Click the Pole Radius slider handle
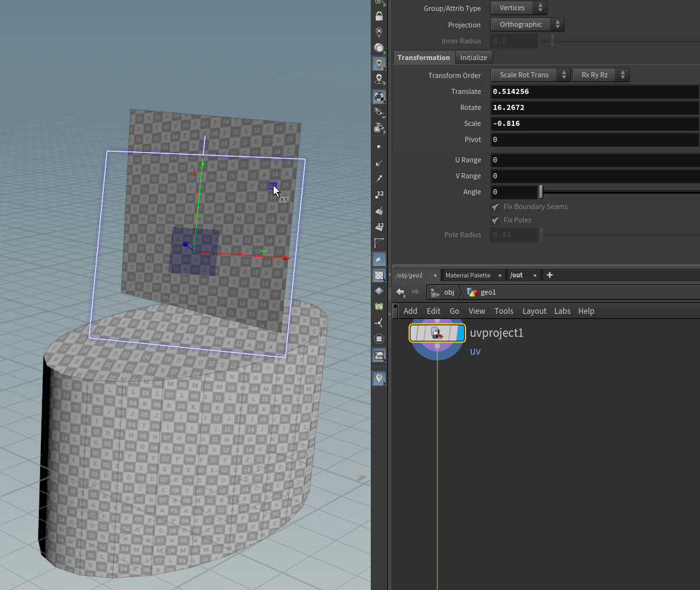Image resolution: width=700 pixels, height=590 pixels. [x=541, y=235]
